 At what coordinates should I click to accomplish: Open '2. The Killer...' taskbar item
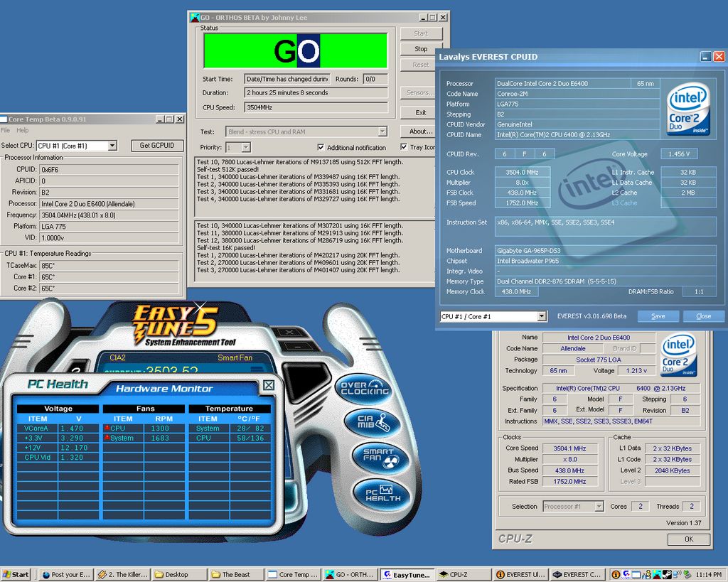pyautogui.click(x=123, y=575)
